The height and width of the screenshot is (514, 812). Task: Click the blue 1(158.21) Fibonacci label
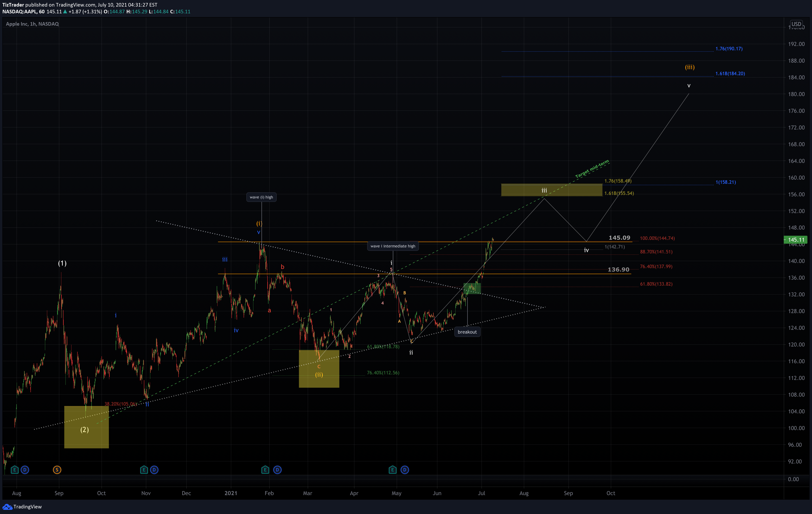click(726, 182)
